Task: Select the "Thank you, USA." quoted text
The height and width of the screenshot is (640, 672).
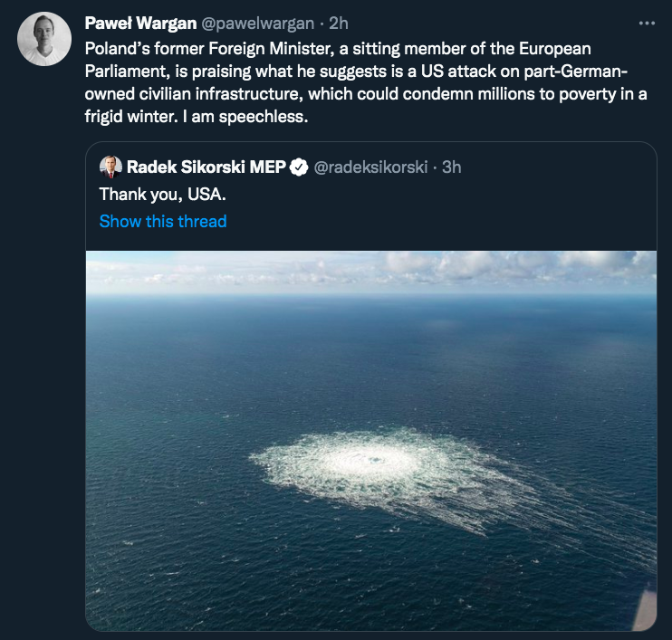Action: 150,194
